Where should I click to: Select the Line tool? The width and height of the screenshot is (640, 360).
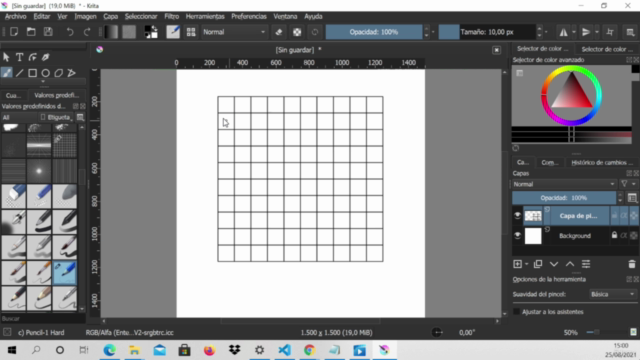coord(19,73)
